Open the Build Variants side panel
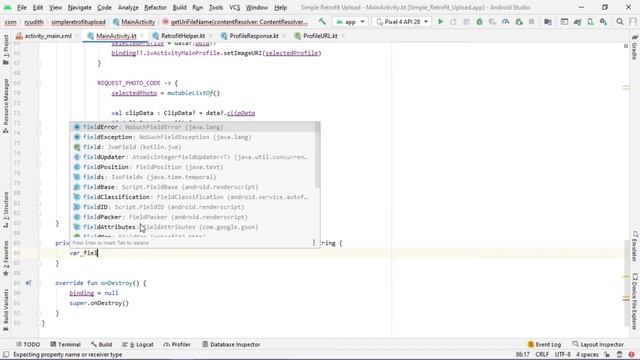 [x=6, y=310]
